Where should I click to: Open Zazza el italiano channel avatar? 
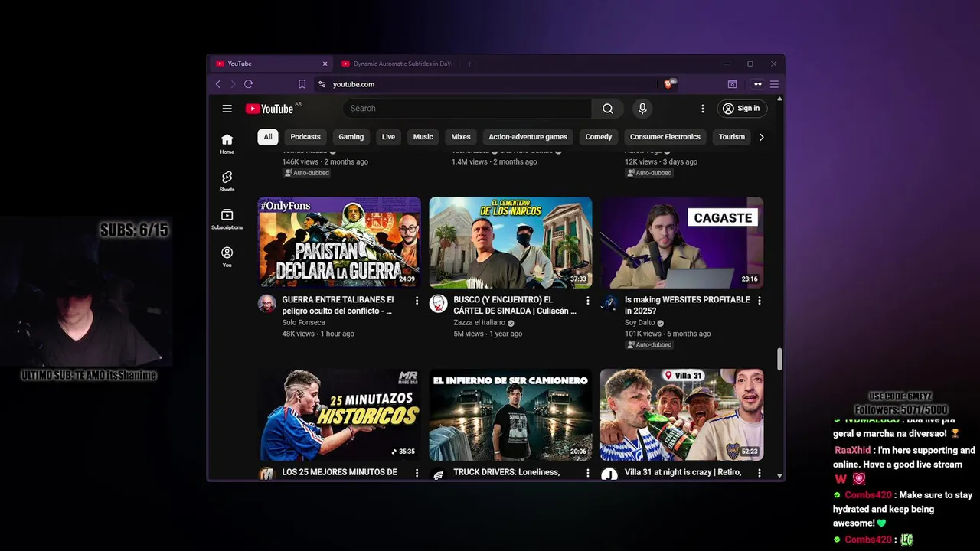(x=438, y=304)
